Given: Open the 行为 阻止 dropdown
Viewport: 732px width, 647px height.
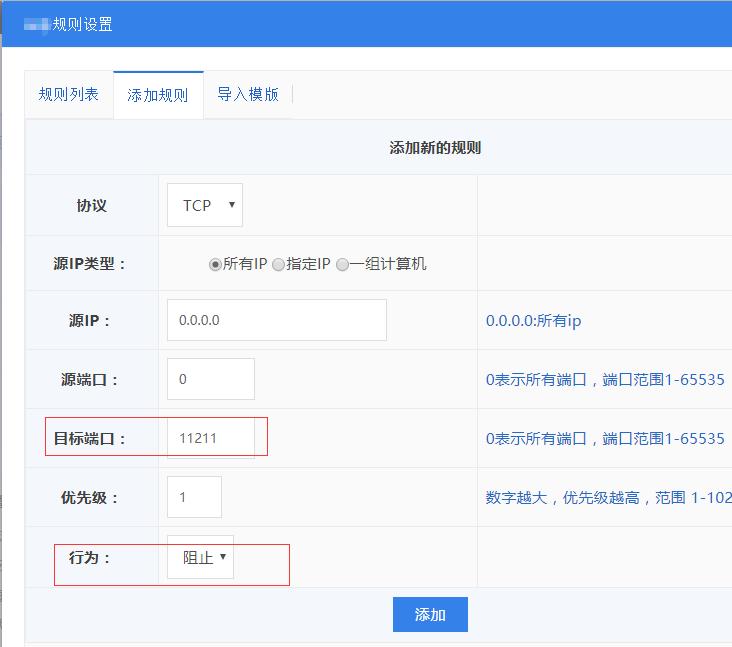Looking at the screenshot, I should click(x=201, y=557).
